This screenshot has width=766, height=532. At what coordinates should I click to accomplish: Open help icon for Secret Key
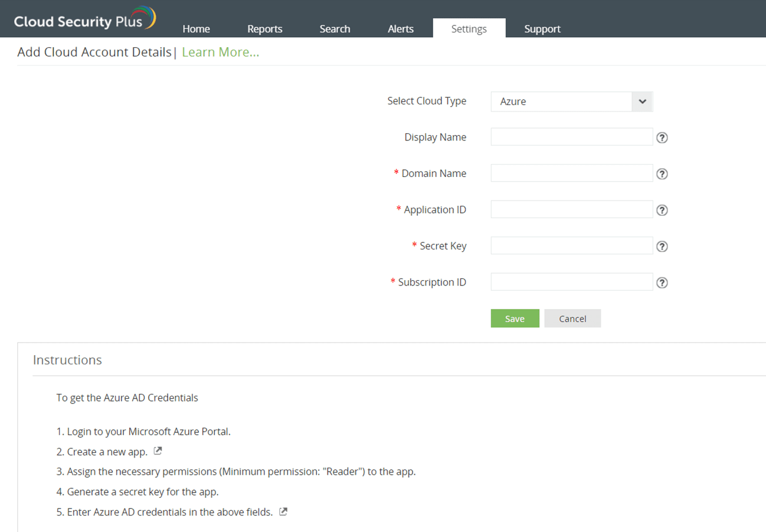(662, 247)
